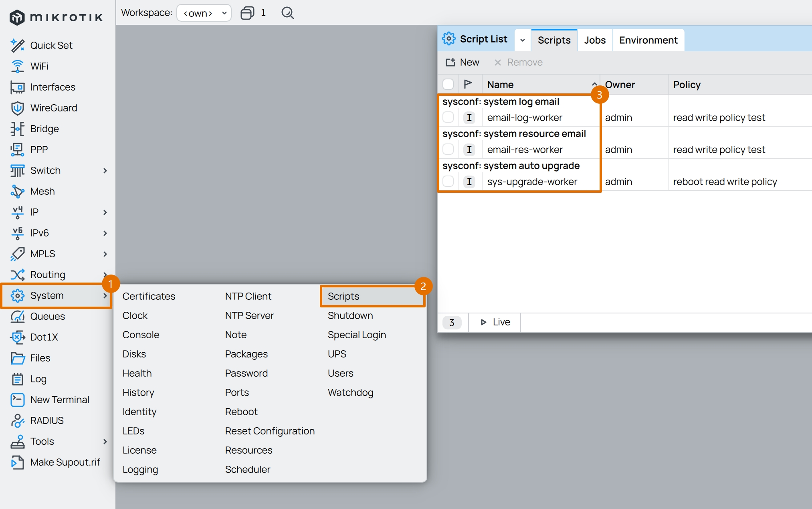Click the Routing arrows icon
812x509 pixels.
(x=17, y=275)
